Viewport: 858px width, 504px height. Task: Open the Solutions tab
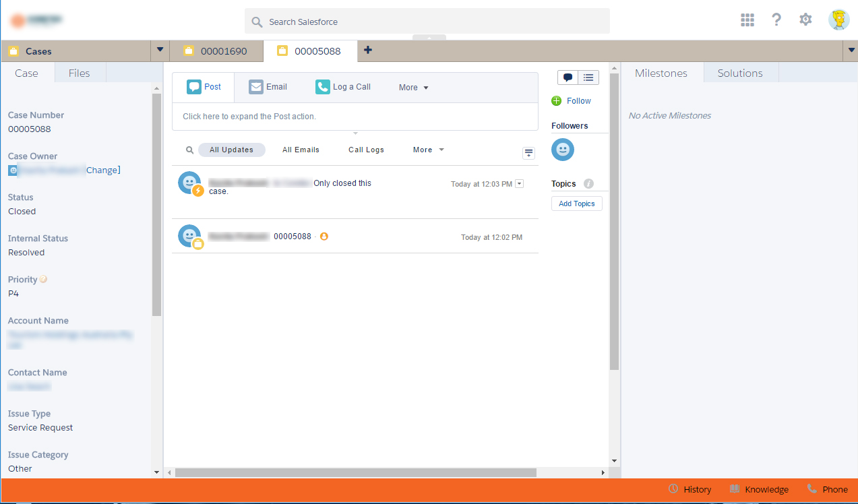pyautogui.click(x=740, y=73)
